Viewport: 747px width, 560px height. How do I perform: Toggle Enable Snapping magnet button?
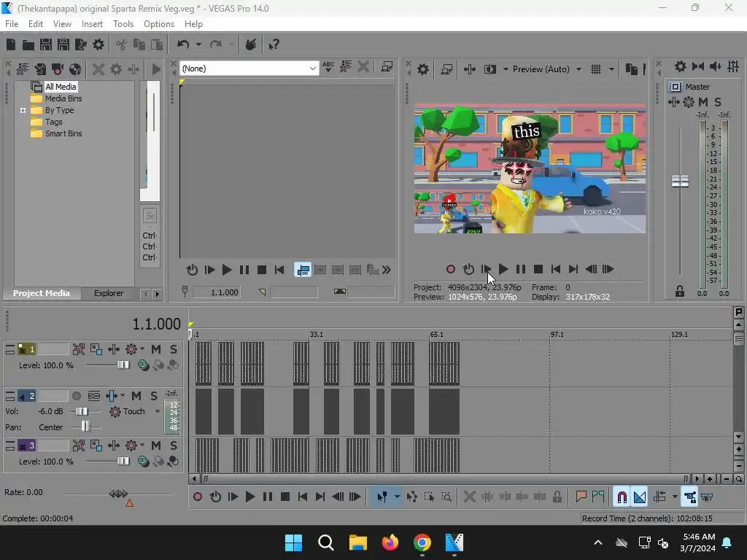click(622, 497)
